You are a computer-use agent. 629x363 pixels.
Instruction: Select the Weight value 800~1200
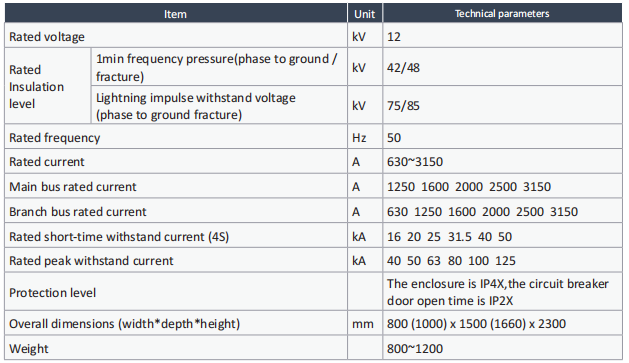(x=415, y=348)
